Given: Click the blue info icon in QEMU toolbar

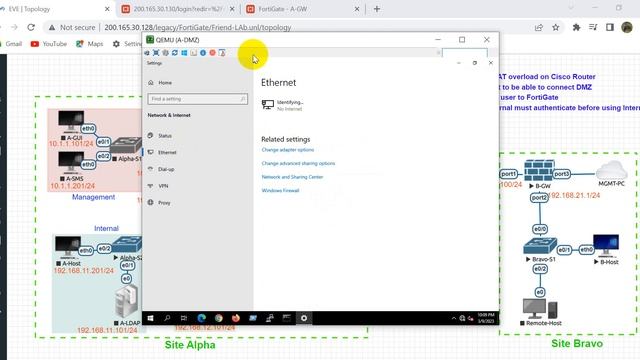Looking at the screenshot, I should (203, 53).
